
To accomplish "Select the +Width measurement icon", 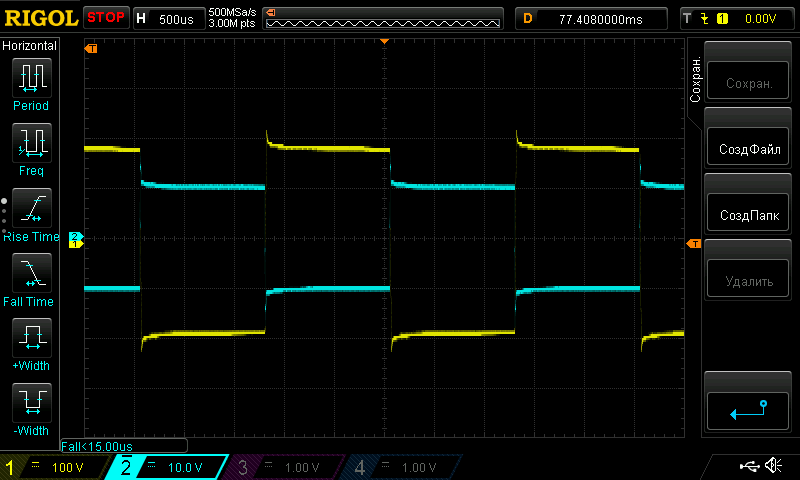I will coord(32,337).
